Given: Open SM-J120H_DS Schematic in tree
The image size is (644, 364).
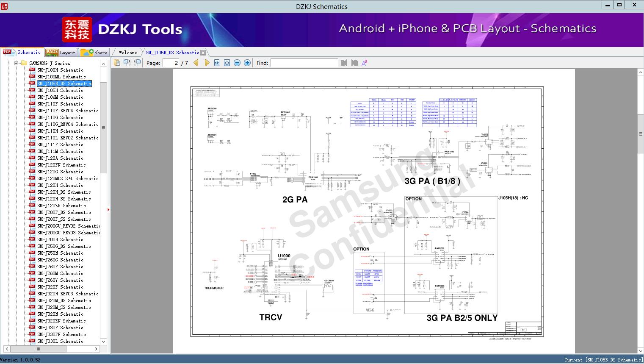Looking at the screenshot, I should click(64, 192).
